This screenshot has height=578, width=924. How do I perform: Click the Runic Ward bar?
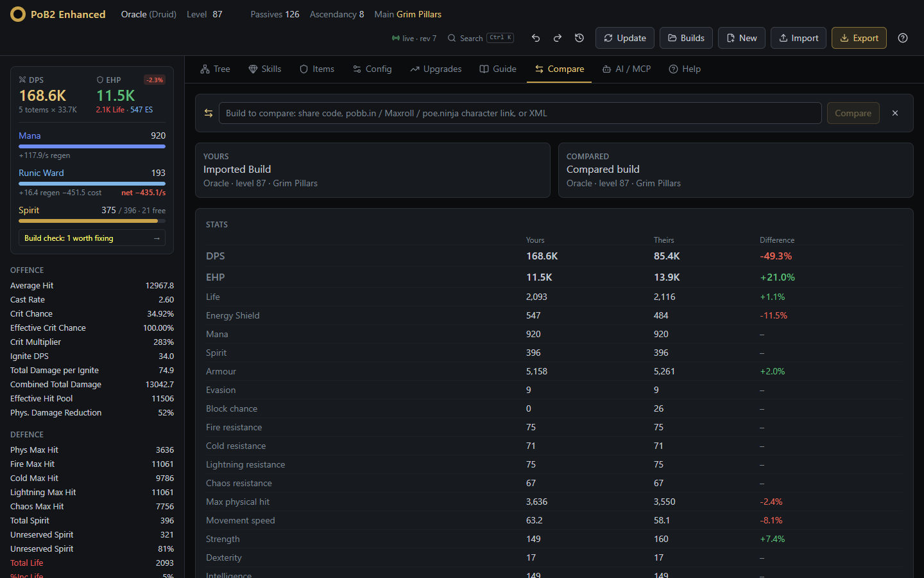pos(92,184)
